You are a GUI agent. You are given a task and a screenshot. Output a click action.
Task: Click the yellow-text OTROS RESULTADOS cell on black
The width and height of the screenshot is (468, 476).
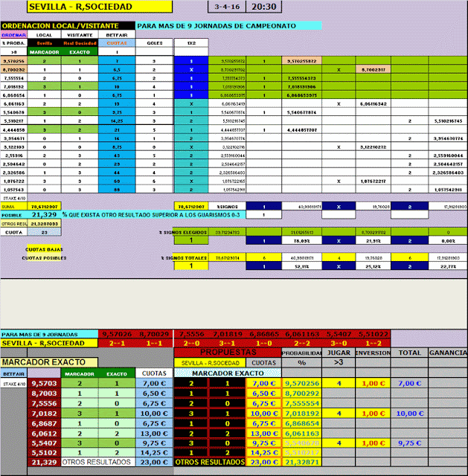(x=210, y=462)
